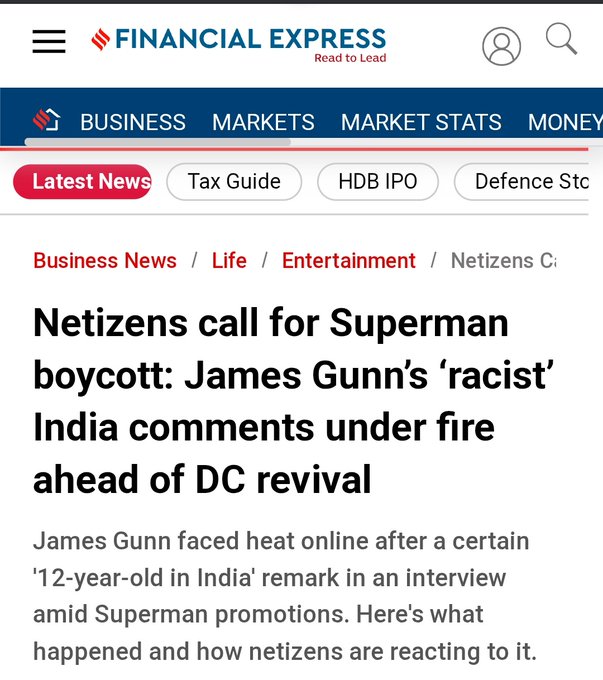Follow the Entertainment breadcrumb link
This screenshot has height=680, width=603.
point(349,261)
